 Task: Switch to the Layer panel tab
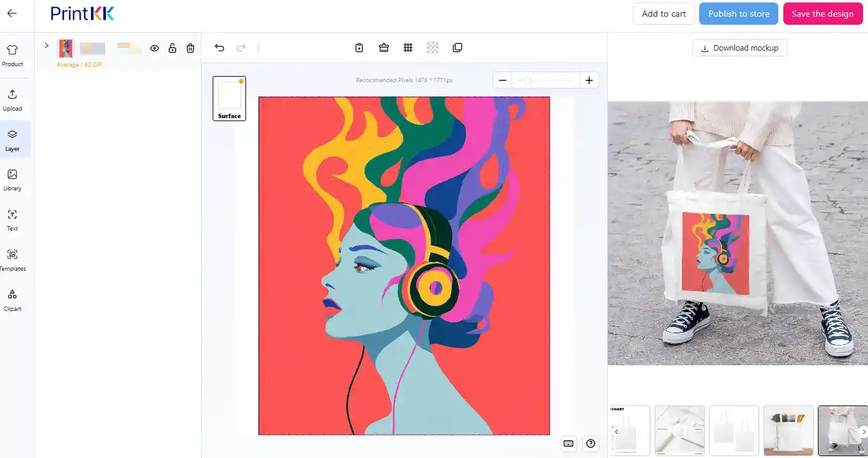(x=12, y=140)
